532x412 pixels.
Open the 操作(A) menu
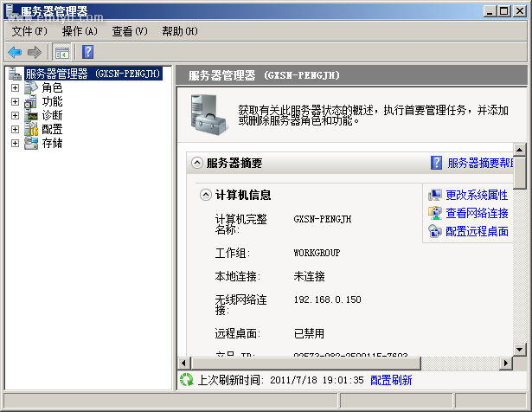80,31
